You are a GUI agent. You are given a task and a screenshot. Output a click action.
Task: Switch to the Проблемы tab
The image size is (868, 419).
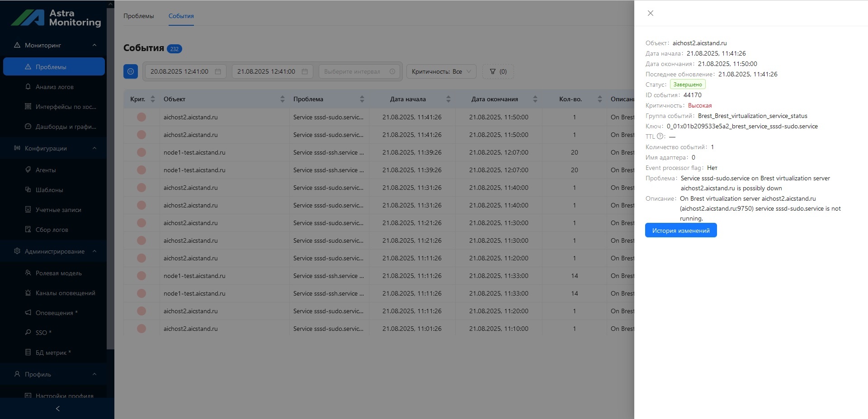pos(139,16)
